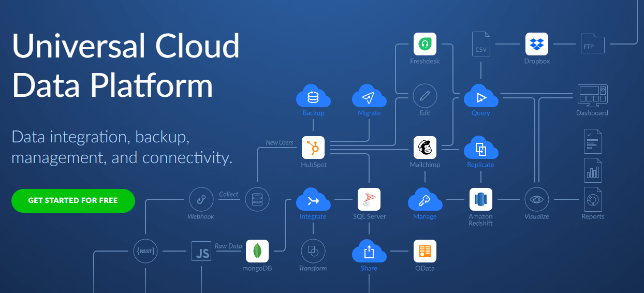Click the Manage cloud icon

425,199
